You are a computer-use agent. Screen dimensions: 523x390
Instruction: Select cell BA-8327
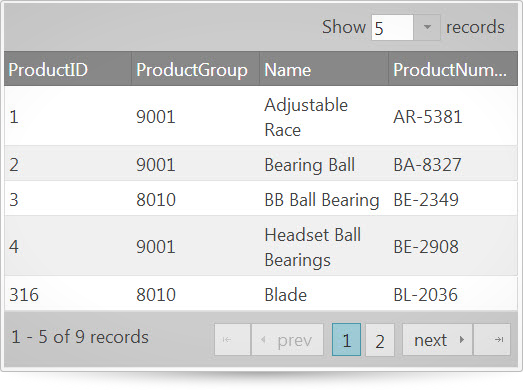(453, 164)
